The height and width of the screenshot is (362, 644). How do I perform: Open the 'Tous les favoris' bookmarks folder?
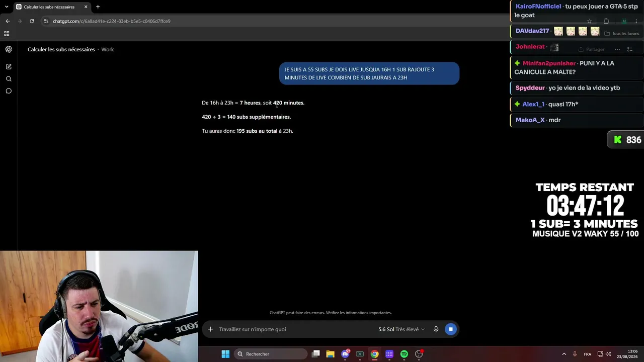click(x=622, y=34)
